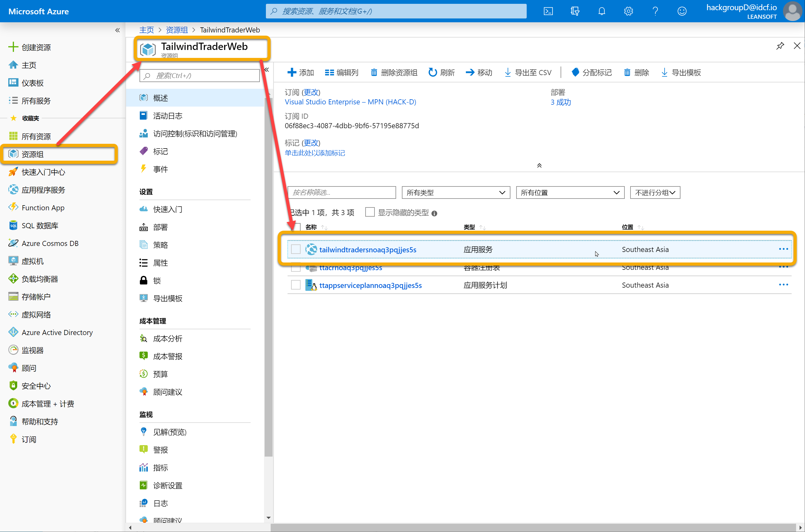Open 所有资源 in the sidebar
Screen dimensions: 805x532
click(30, 136)
